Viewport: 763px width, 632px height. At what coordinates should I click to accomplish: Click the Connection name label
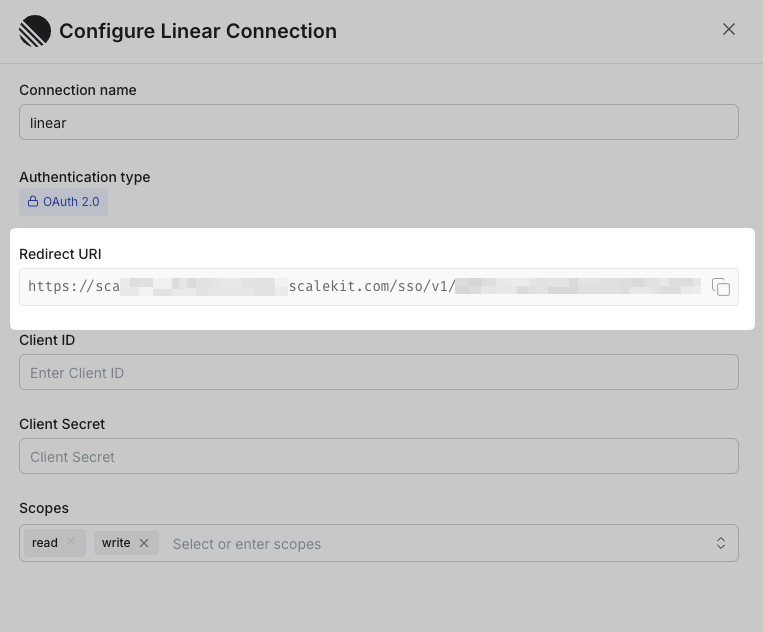78,90
